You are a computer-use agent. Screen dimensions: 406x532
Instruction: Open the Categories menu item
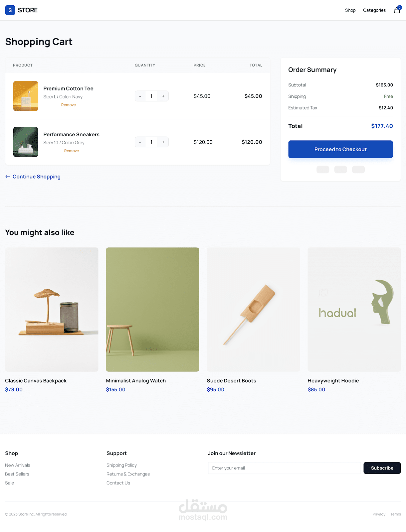[374, 10]
